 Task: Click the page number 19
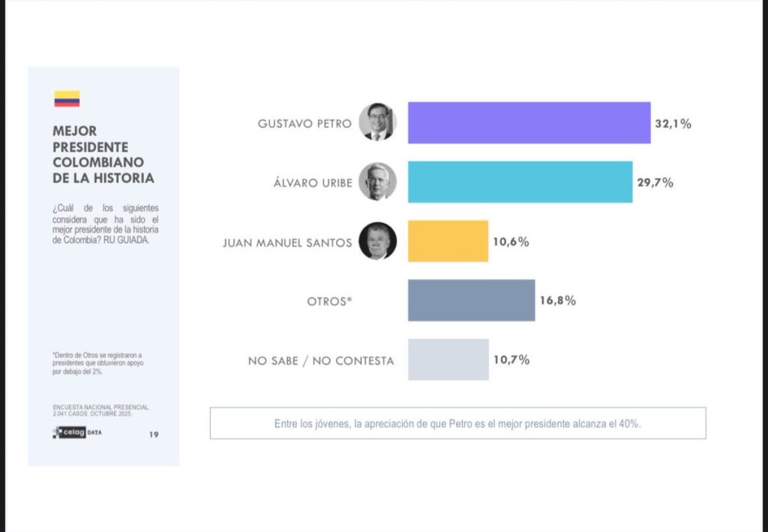point(153,434)
